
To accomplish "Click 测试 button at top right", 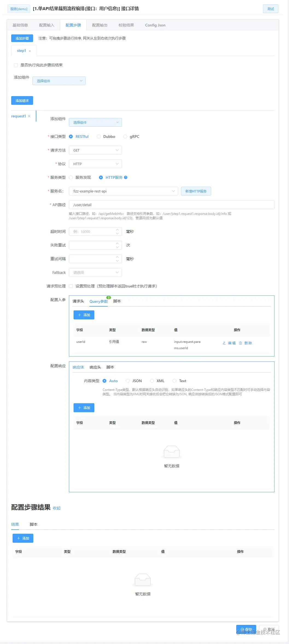I will tap(271, 9).
